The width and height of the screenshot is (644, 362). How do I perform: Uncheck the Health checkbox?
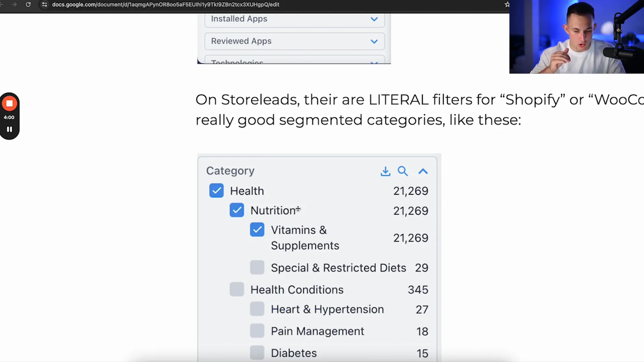216,191
